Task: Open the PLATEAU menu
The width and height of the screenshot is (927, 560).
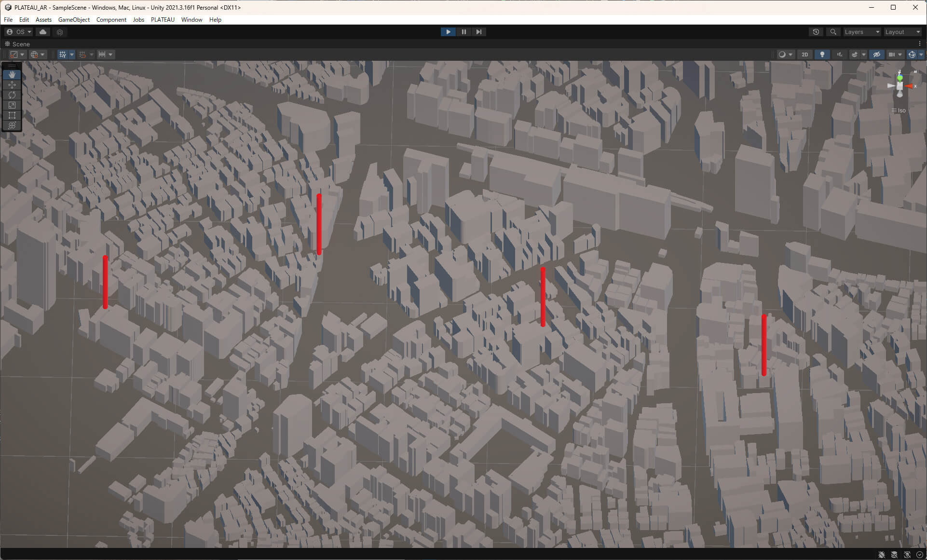Action: click(x=163, y=20)
